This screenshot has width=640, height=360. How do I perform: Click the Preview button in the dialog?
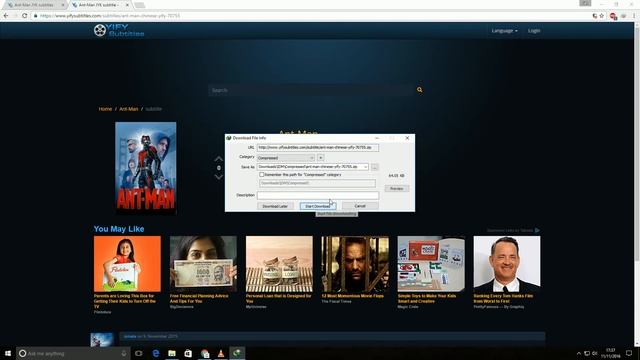pos(396,189)
